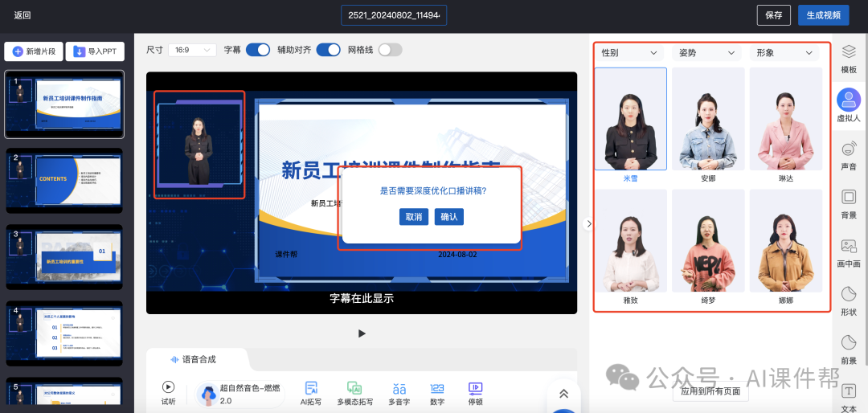Select slide 4 thumbnail
Screen dimensions: 868x413
(65, 333)
